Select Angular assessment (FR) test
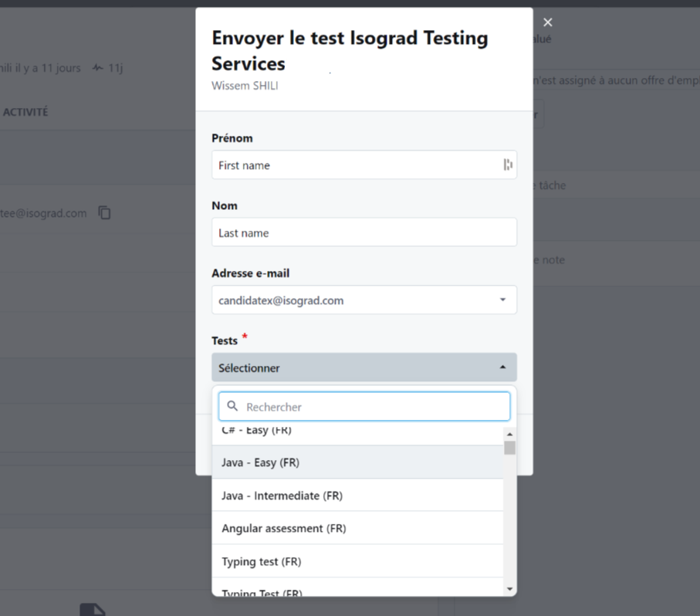Image resolution: width=700 pixels, height=616 pixels. click(357, 528)
